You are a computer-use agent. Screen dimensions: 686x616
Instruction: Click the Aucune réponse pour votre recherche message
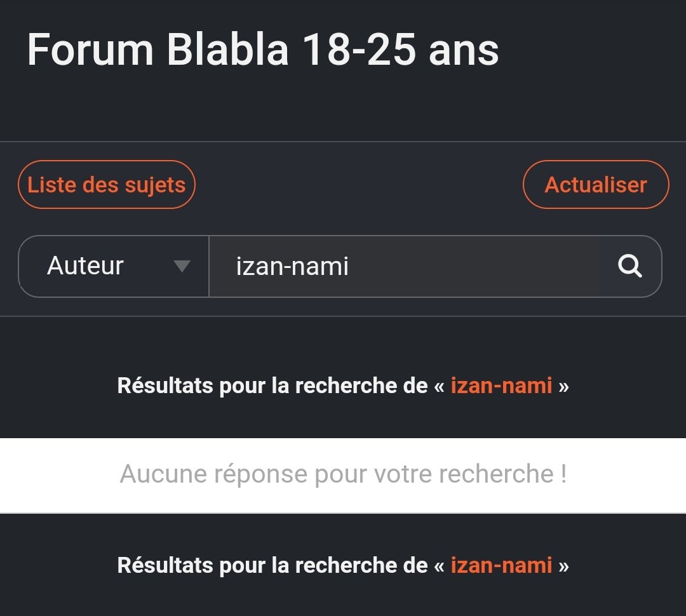coord(344,474)
